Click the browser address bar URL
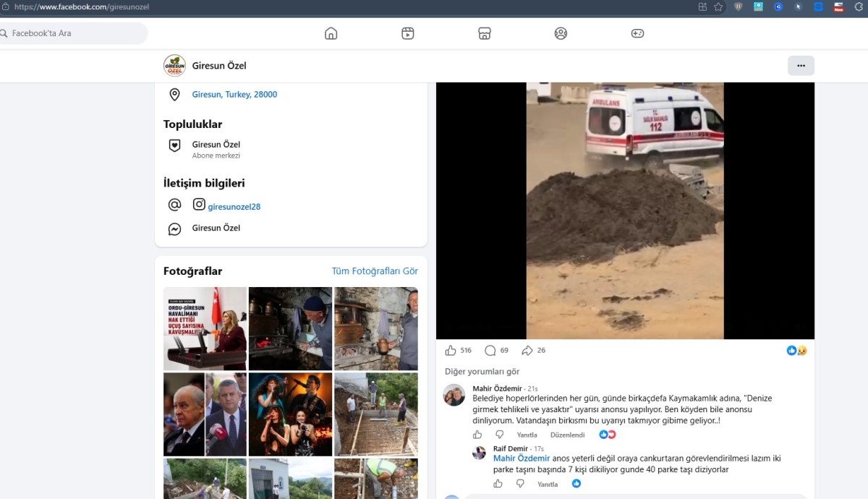 point(82,7)
